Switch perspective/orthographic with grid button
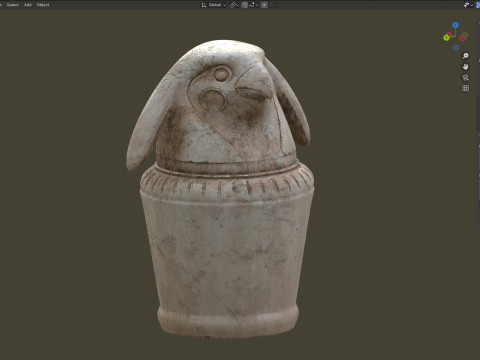Image resolution: width=480 pixels, height=360 pixels. tap(465, 88)
